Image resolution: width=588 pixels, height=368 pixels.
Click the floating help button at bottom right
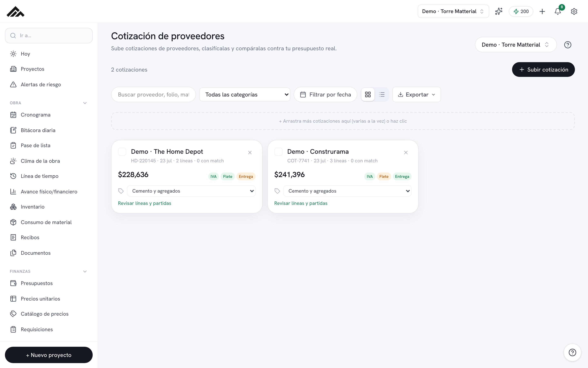(572, 352)
